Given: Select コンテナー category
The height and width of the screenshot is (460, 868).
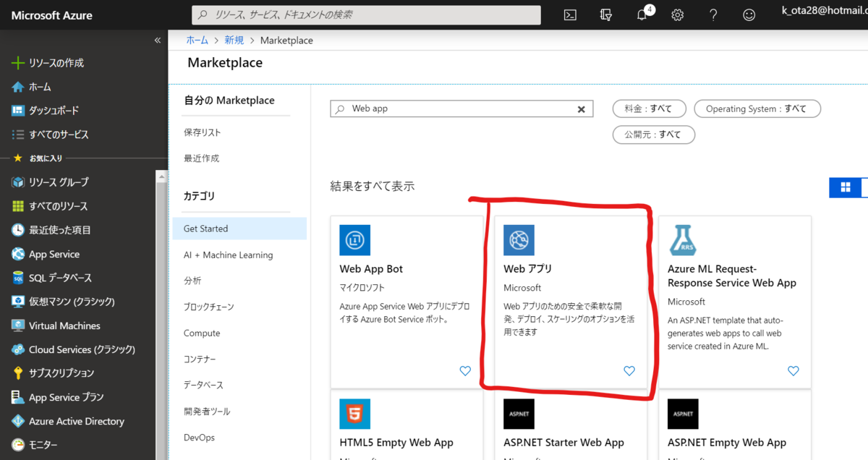Looking at the screenshot, I should [200, 359].
